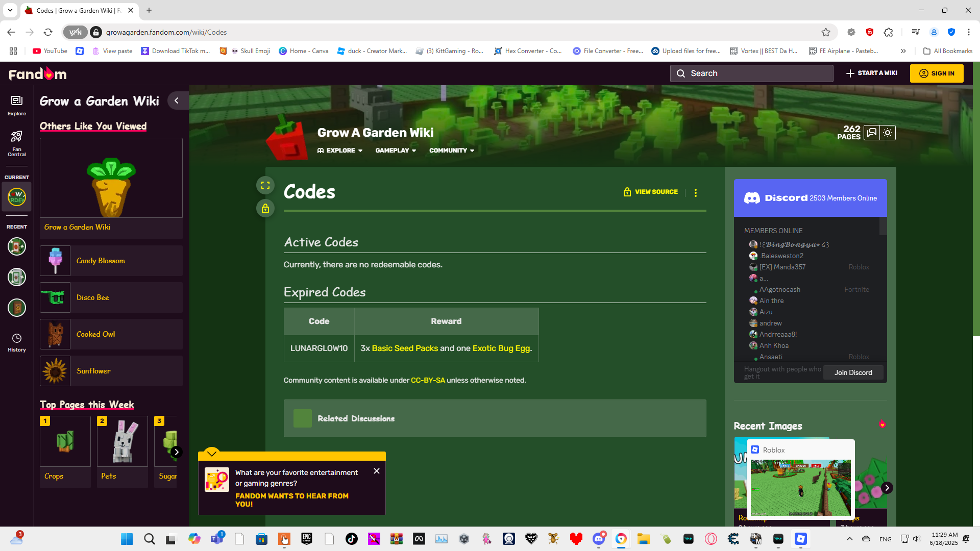Advance Recent Images with the next arrow
This screenshot has height=551, width=980.
887,488
